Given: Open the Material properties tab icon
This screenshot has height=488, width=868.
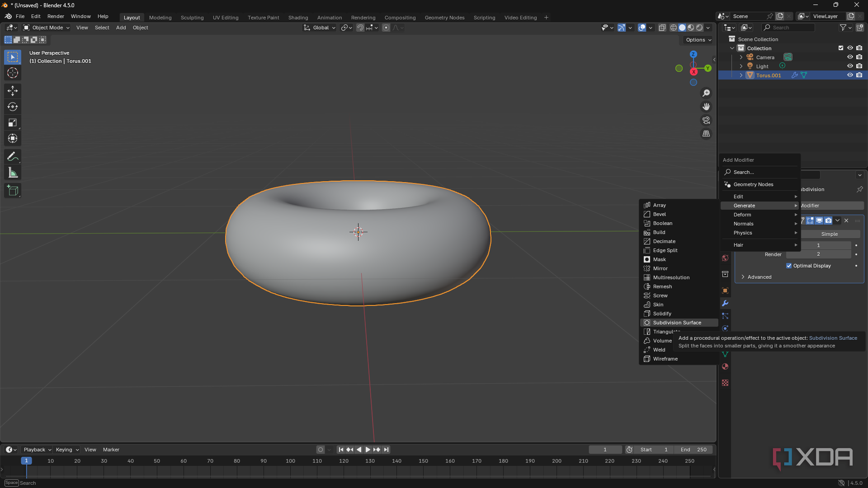Looking at the screenshot, I should [725, 366].
